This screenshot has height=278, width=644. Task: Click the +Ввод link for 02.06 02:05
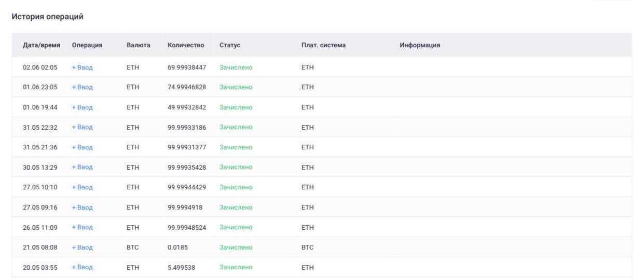(x=82, y=67)
